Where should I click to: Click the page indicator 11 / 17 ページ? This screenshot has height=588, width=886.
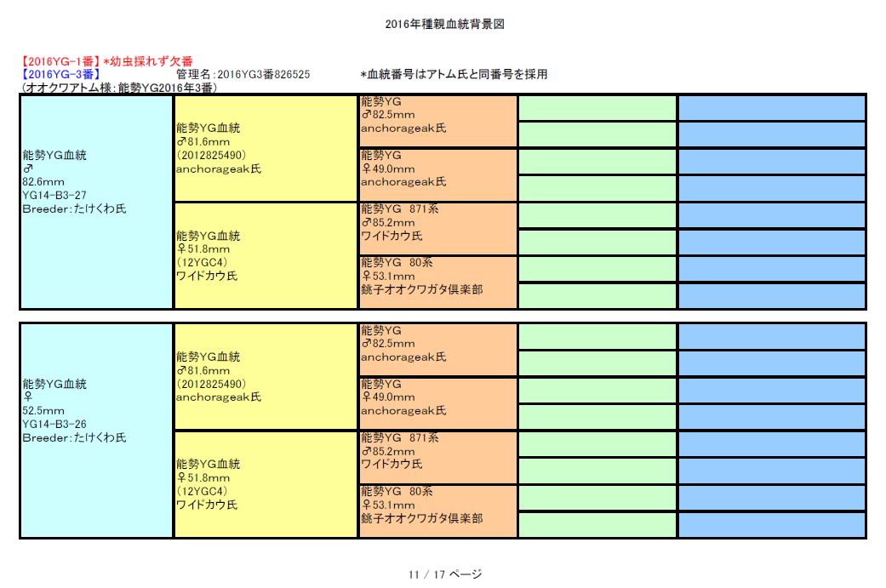pyautogui.click(x=445, y=574)
